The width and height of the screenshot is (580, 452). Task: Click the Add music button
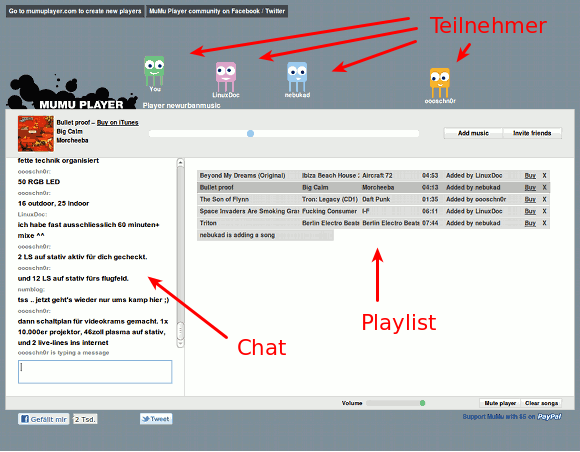473,133
